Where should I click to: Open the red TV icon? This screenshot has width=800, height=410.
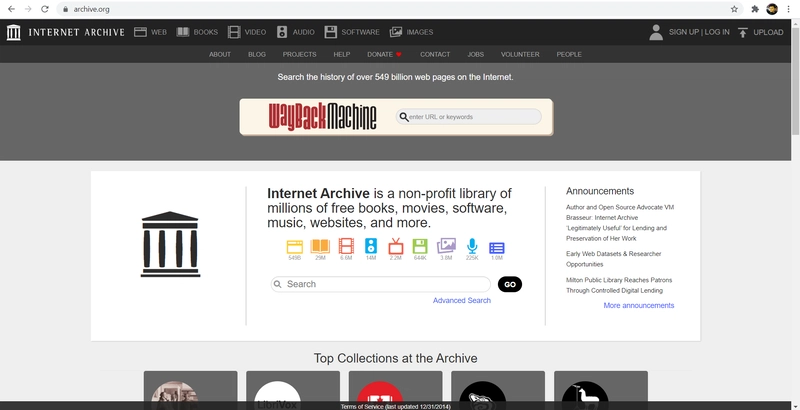click(x=396, y=246)
